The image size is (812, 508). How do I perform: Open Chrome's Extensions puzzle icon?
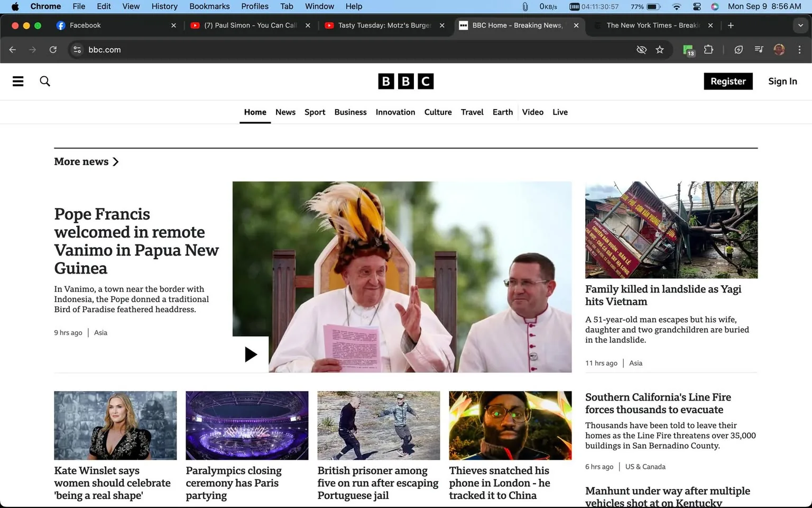point(708,49)
